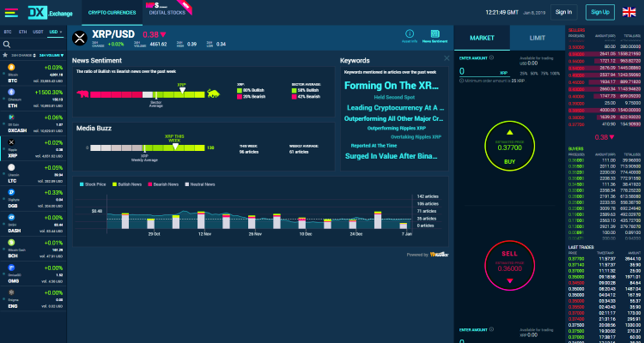Image resolution: width=644 pixels, height=343 pixels.
Task: Click the Sign In button
Action: pos(563,12)
